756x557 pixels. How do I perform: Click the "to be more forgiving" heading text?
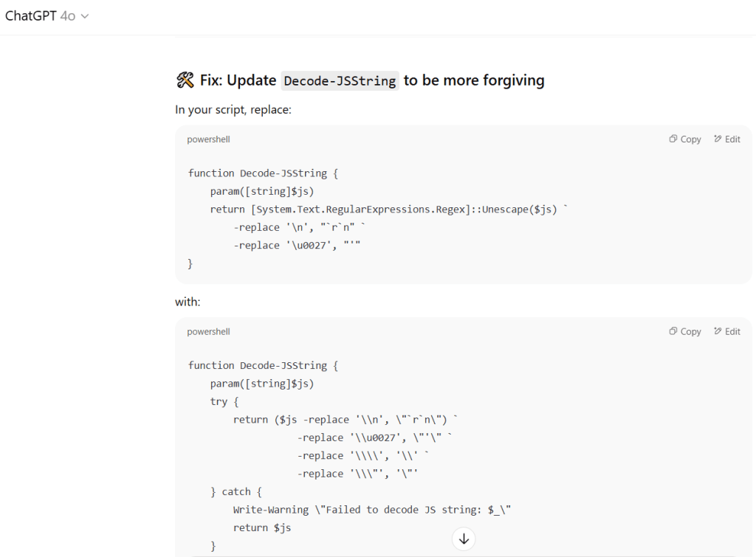pyautogui.click(x=474, y=80)
